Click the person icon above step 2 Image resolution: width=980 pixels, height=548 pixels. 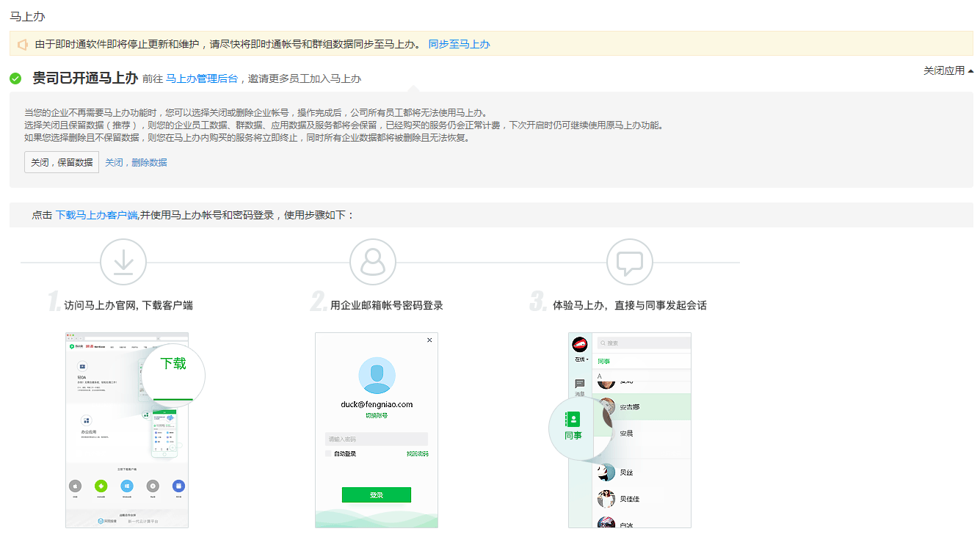[373, 262]
